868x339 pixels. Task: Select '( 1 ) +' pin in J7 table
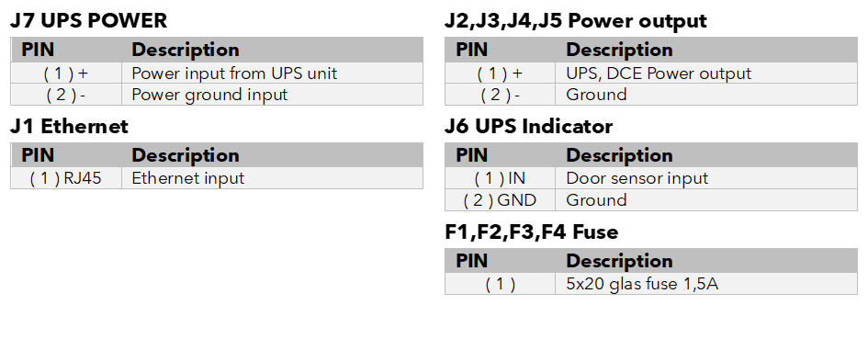pos(66,73)
